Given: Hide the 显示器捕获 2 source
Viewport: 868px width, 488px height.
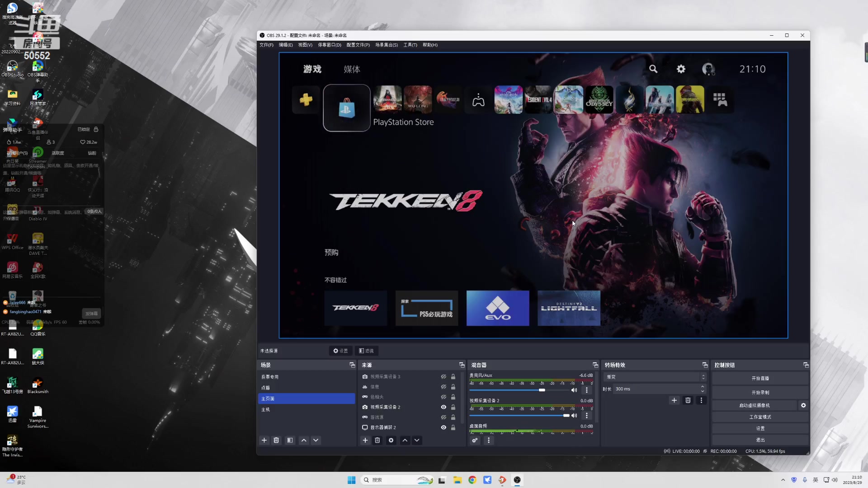Looking at the screenshot, I should [x=443, y=427].
